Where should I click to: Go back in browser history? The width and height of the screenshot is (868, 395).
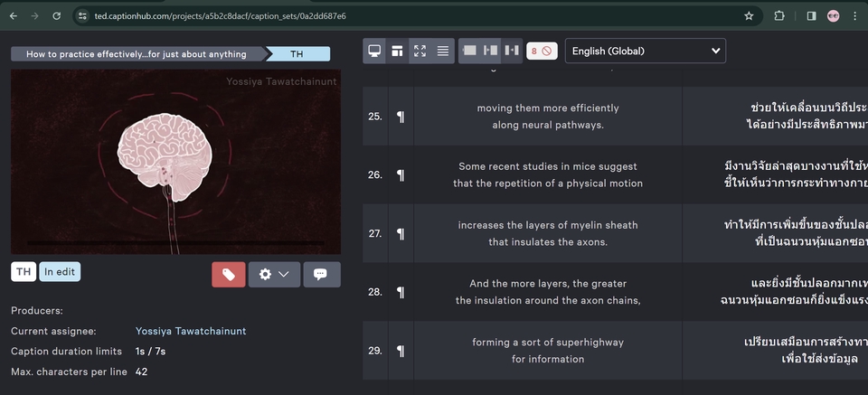pos(14,16)
